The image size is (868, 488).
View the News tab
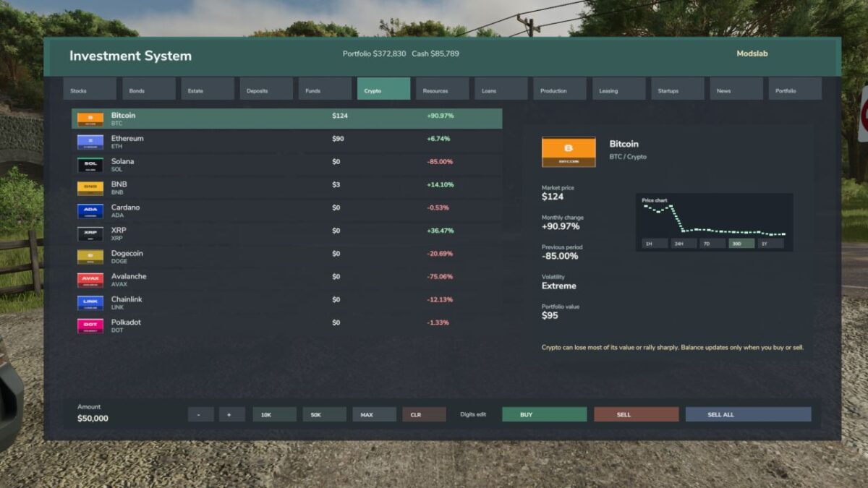736,89
